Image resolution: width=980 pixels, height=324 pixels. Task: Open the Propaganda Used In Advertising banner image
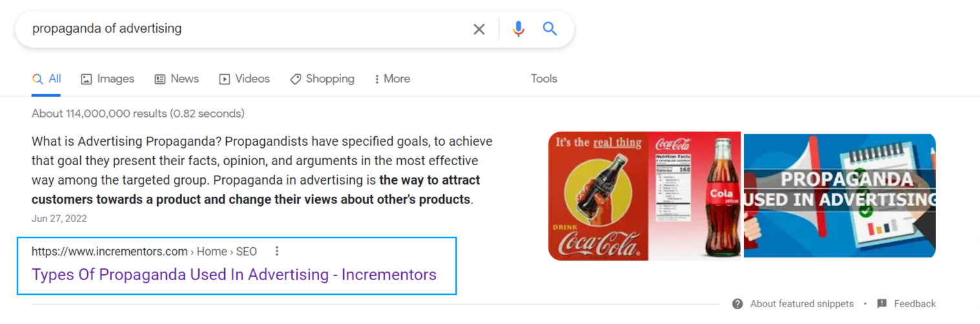coord(840,196)
